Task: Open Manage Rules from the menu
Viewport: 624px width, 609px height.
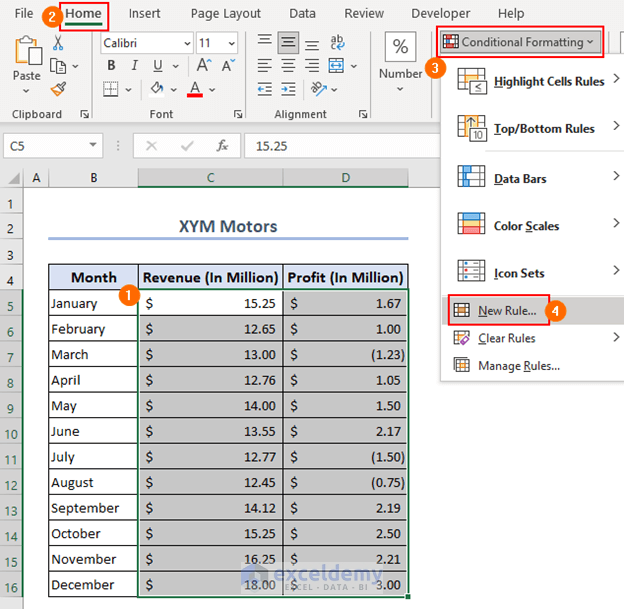Action: [x=518, y=365]
